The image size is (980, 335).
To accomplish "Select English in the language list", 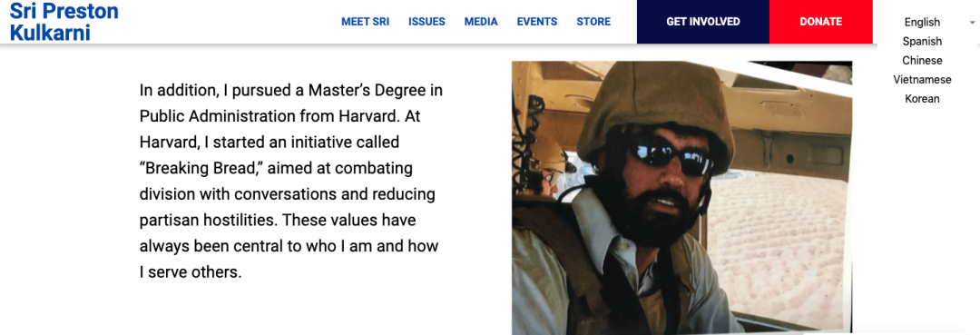I will point(922,22).
